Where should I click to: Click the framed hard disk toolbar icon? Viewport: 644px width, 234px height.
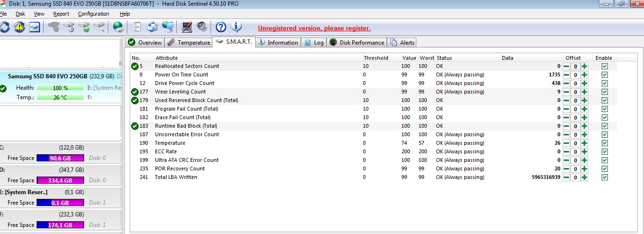coord(34,27)
